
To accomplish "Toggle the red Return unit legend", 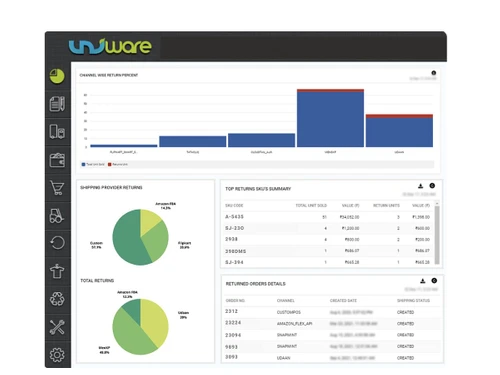I will (x=118, y=164).
